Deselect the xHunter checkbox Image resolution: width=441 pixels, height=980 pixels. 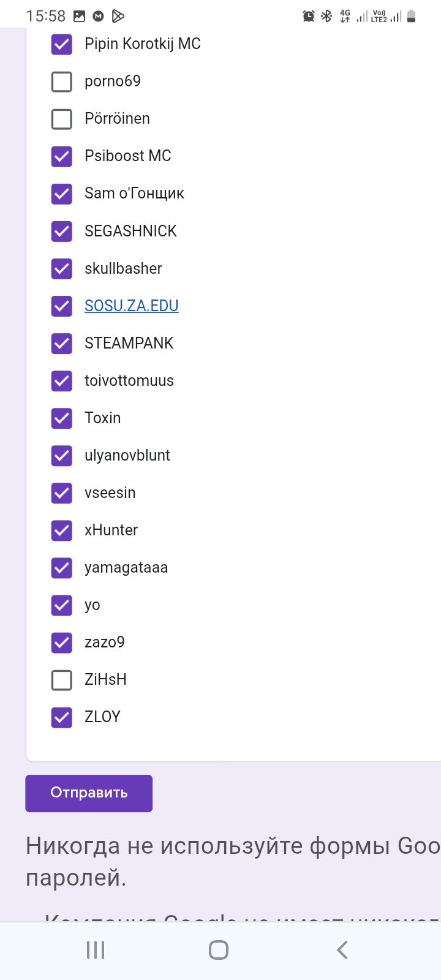pos(62,530)
